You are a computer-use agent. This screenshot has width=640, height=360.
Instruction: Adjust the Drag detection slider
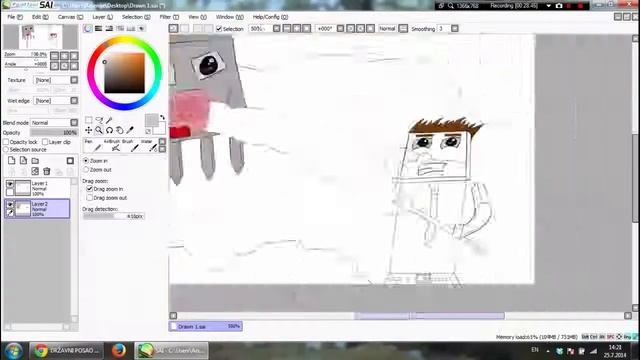114,216
